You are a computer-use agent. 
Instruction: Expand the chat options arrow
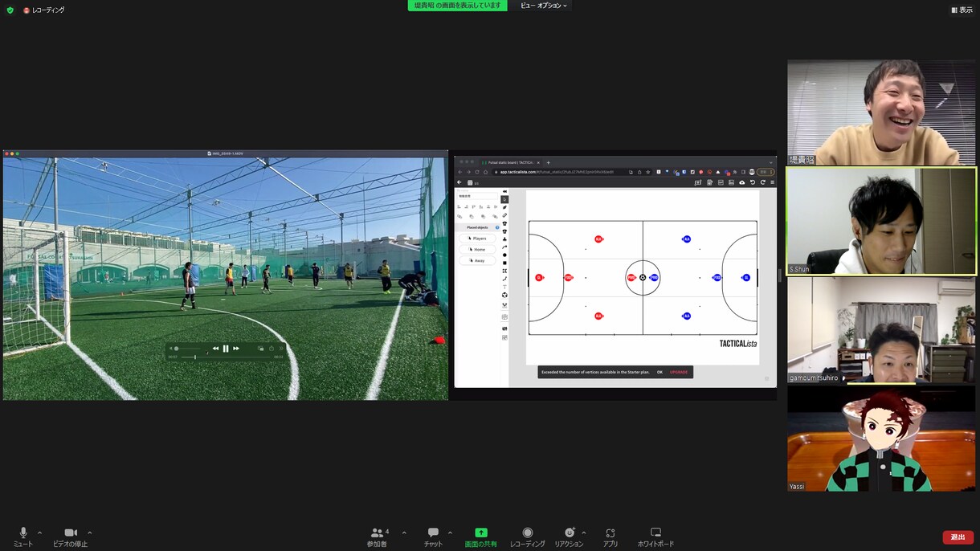[x=450, y=533]
